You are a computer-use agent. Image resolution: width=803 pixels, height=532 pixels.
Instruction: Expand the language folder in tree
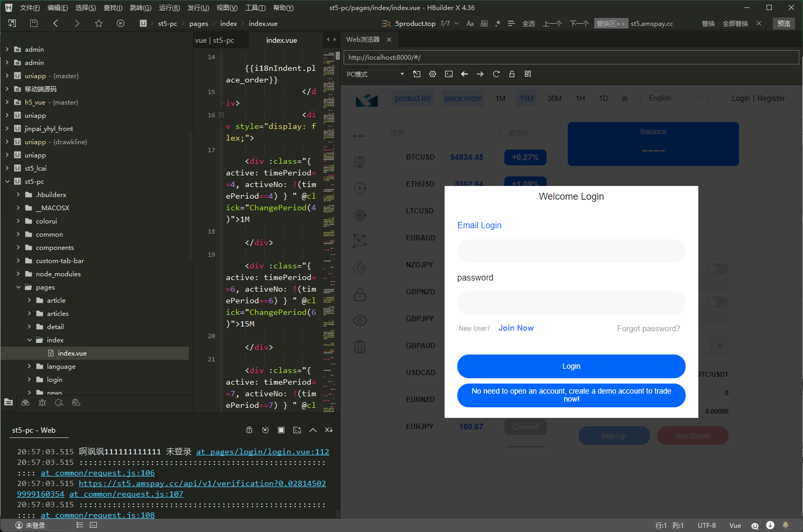29,366
